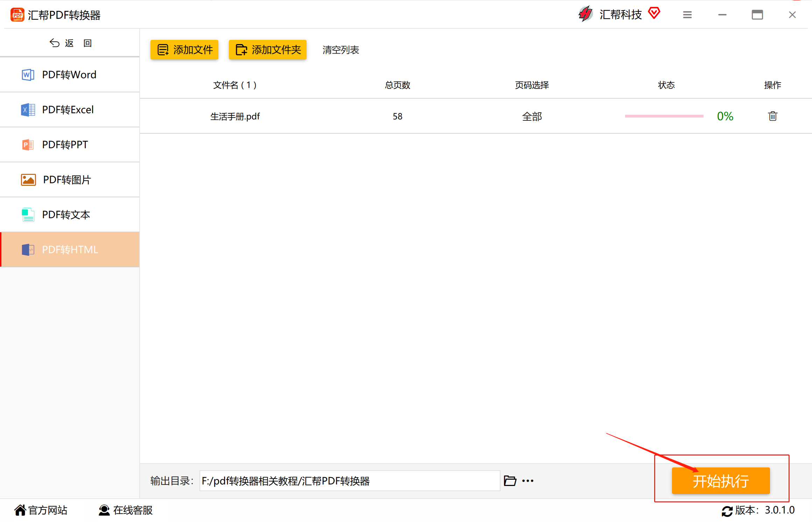Viewport: 812px width, 522px height.
Task: Close the 汇帮PDF转换器 window
Action: 792,15
